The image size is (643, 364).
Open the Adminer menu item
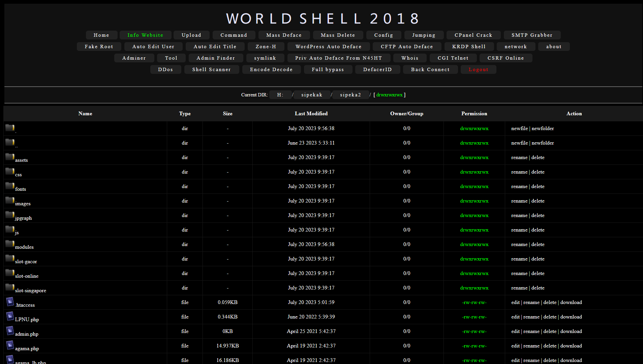[134, 58]
